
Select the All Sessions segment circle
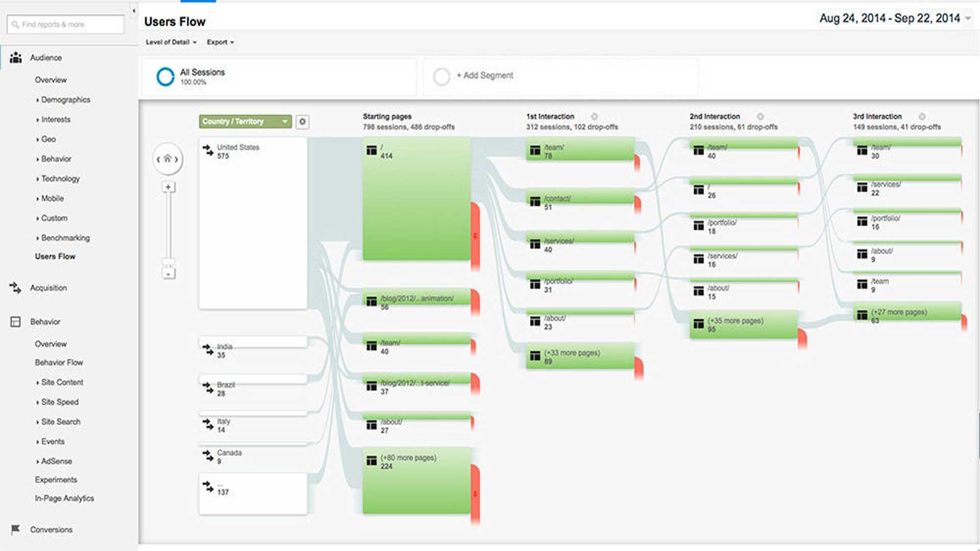click(x=164, y=77)
